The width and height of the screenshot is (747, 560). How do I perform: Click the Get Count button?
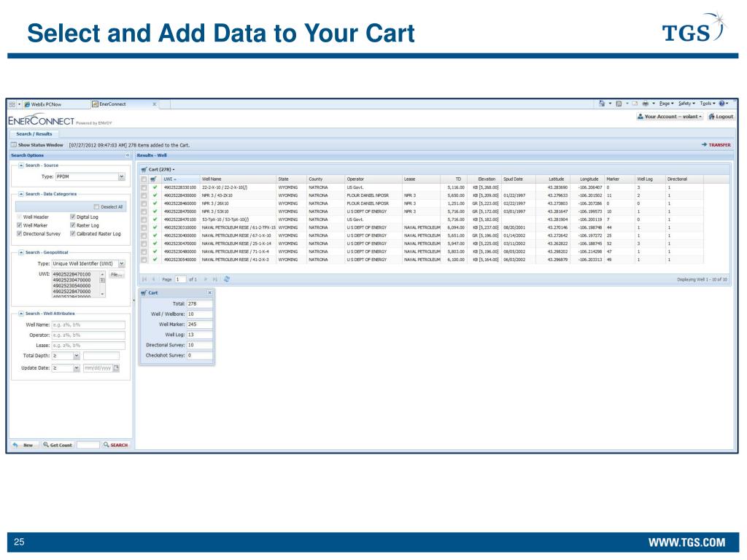(x=57, y=446)
